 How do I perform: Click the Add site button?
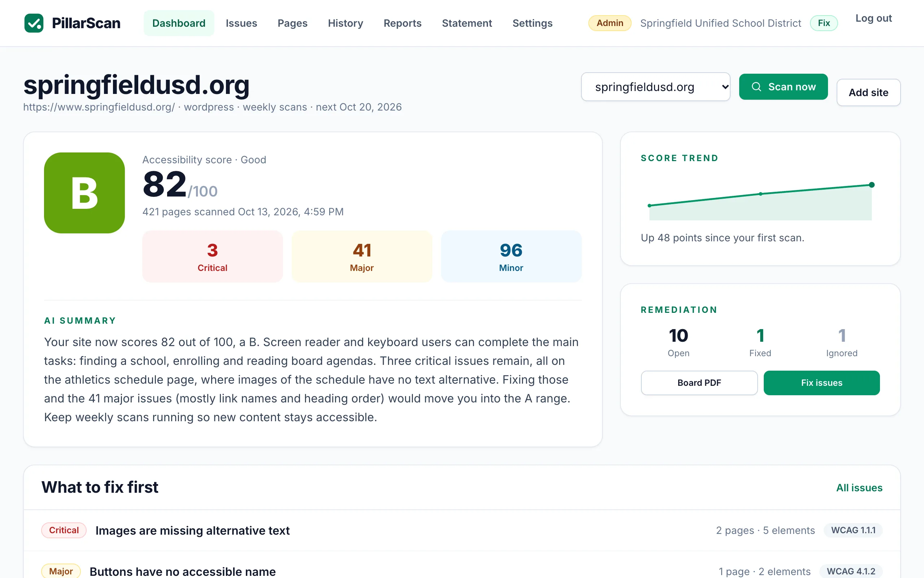(868, 92)
